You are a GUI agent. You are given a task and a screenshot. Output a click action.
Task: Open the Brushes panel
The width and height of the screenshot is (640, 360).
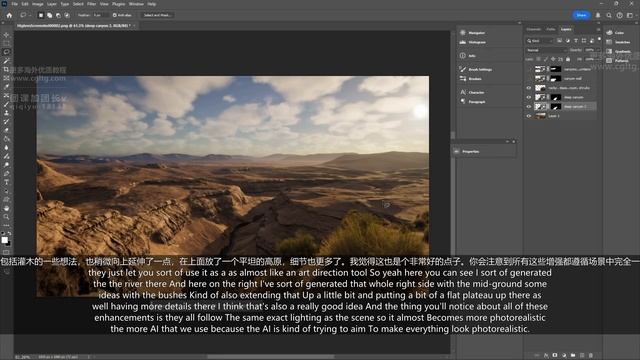pyautogui.click(x=471, y=79)
